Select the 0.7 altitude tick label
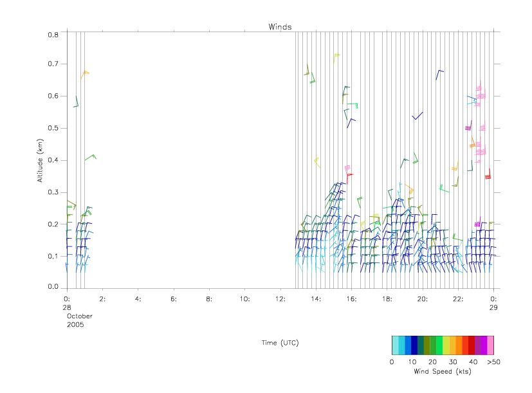 coord(53,64)
